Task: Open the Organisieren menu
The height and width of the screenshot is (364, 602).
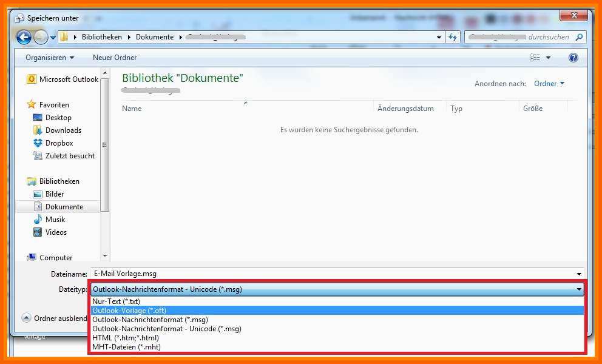Action: point(50,58)
